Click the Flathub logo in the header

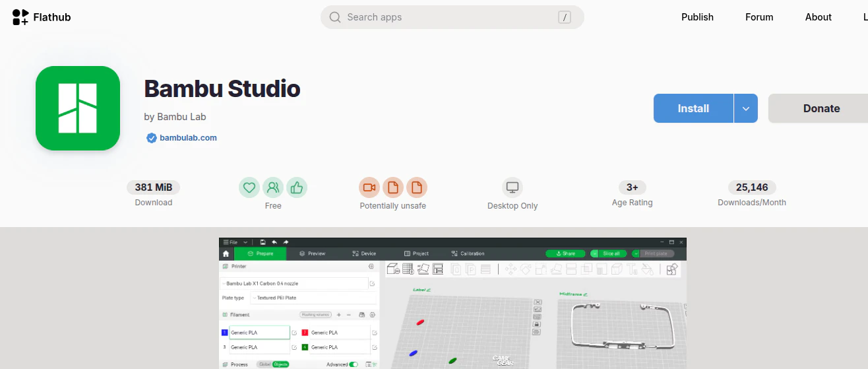42,17
